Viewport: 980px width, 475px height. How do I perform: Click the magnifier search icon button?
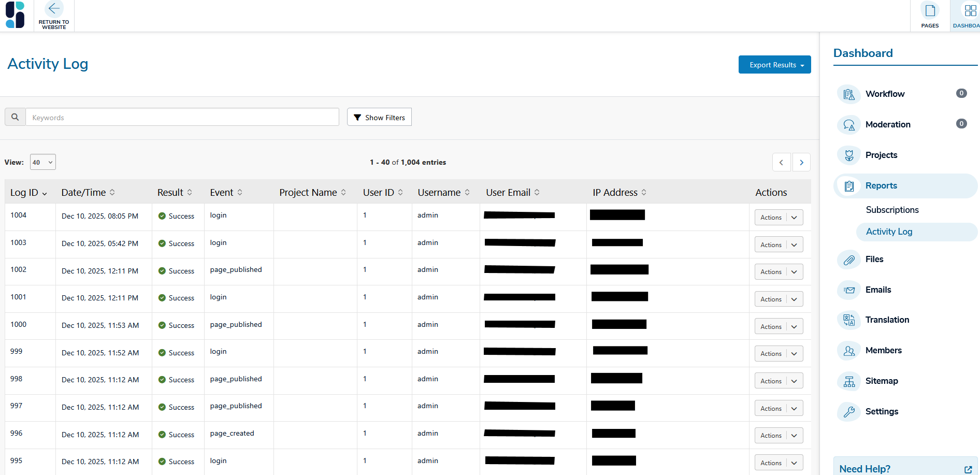[15, 117]
